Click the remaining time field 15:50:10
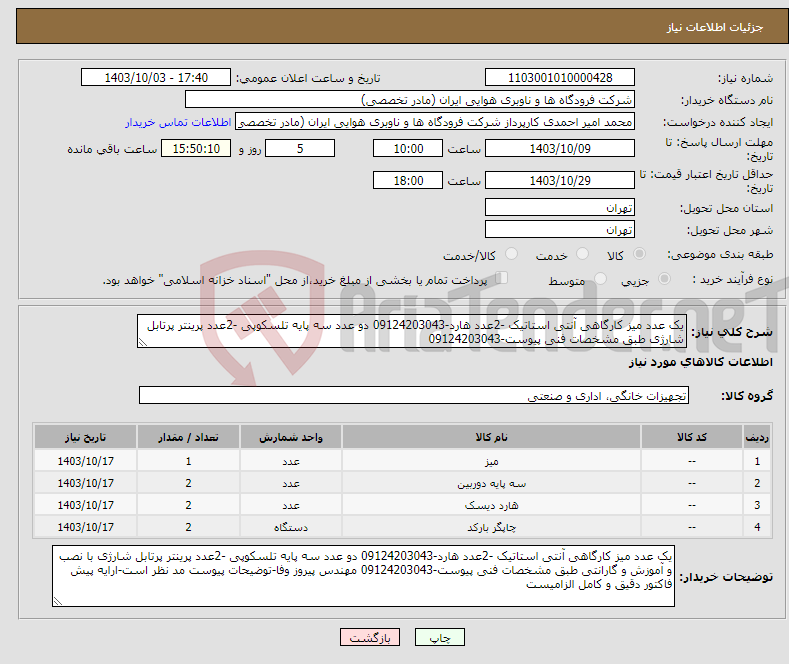The height and width of the screenshot is (664, 789). point(196,148)
